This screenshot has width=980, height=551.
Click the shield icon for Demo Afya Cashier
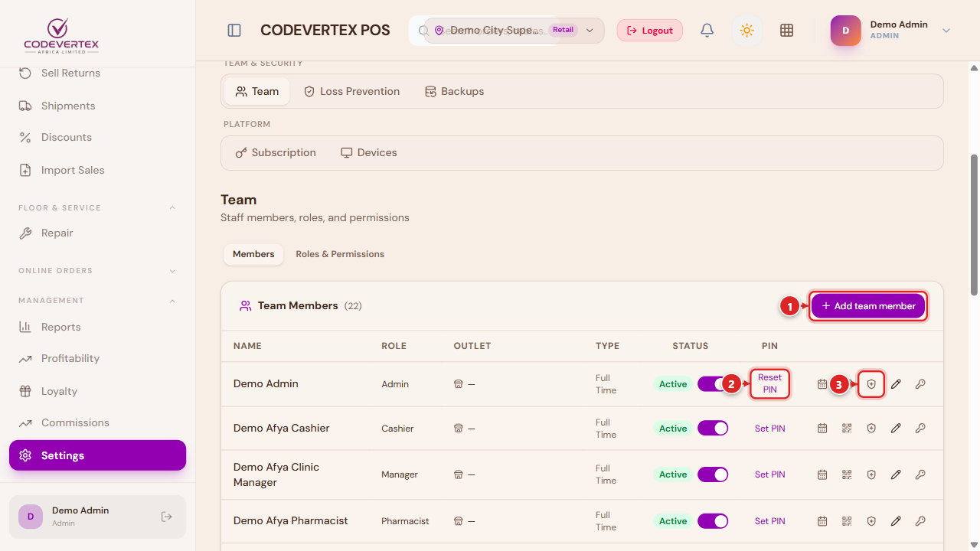point(871,429)
